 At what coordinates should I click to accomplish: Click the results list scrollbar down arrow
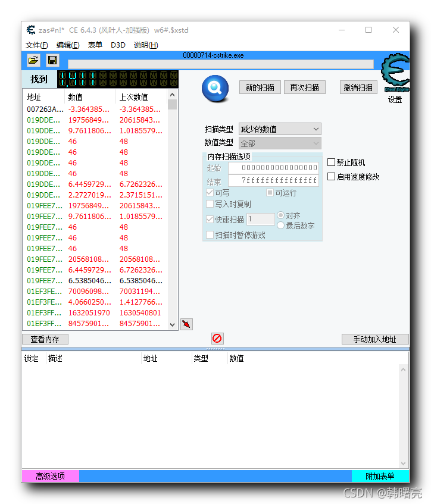[x=173, y=325]
